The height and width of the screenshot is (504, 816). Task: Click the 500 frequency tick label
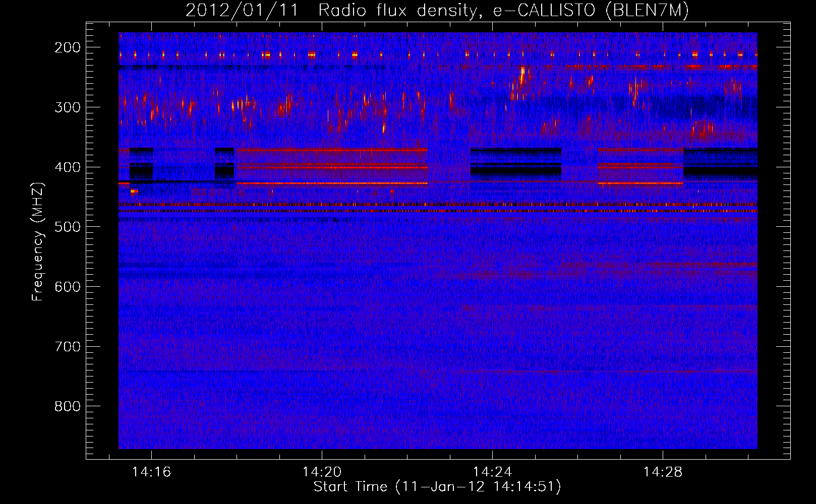tap(68, 227)
